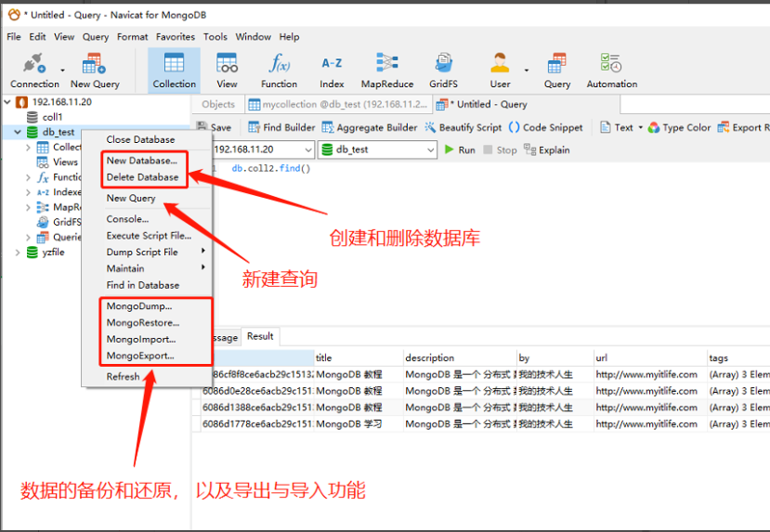
Task: Click the Beautify Script button
Action: coord(463,127)
